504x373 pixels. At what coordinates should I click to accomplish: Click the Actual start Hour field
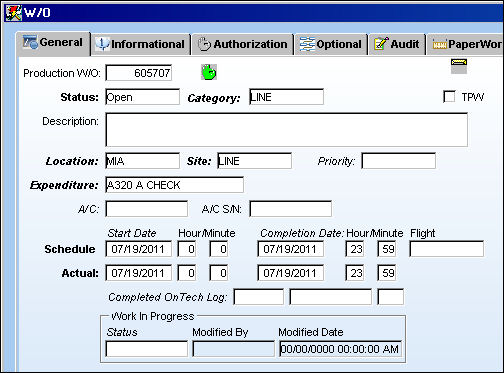coord(187,273)
